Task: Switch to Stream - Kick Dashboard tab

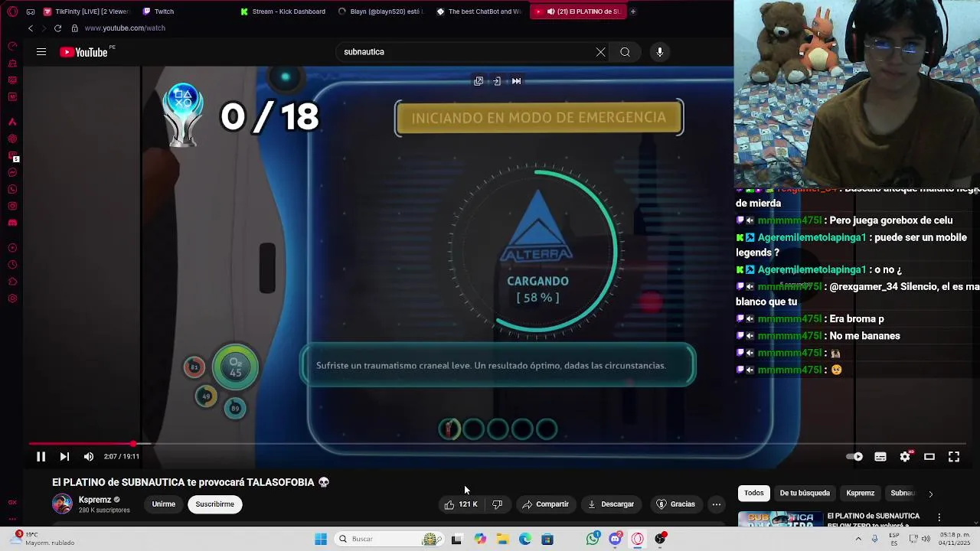Action: coord(283,11)
